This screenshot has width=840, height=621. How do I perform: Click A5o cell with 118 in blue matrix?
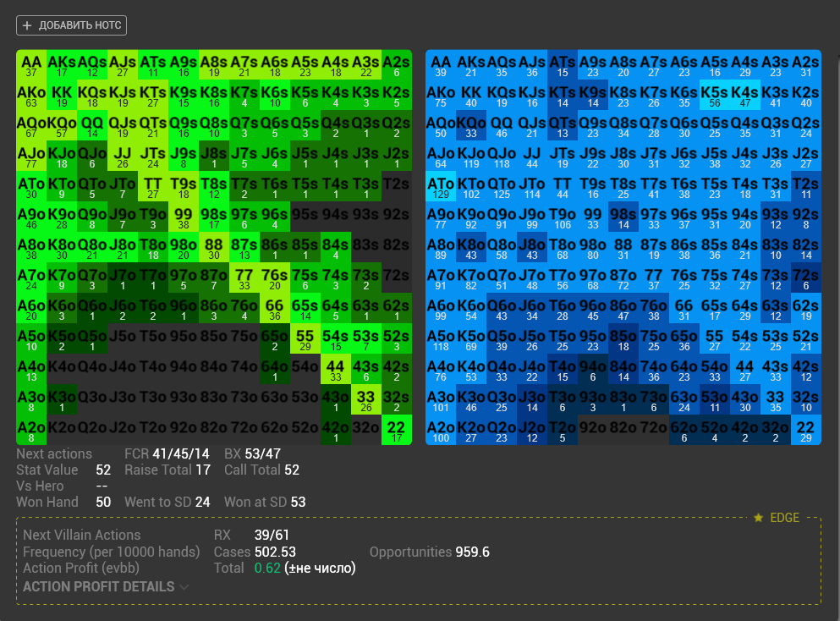click(x=441, y=338)
